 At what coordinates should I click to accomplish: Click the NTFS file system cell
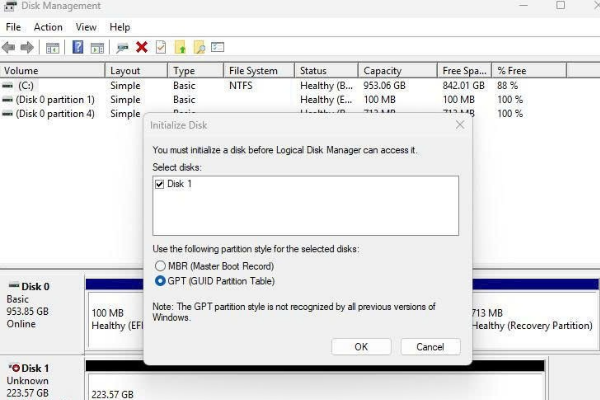[241, 86]
